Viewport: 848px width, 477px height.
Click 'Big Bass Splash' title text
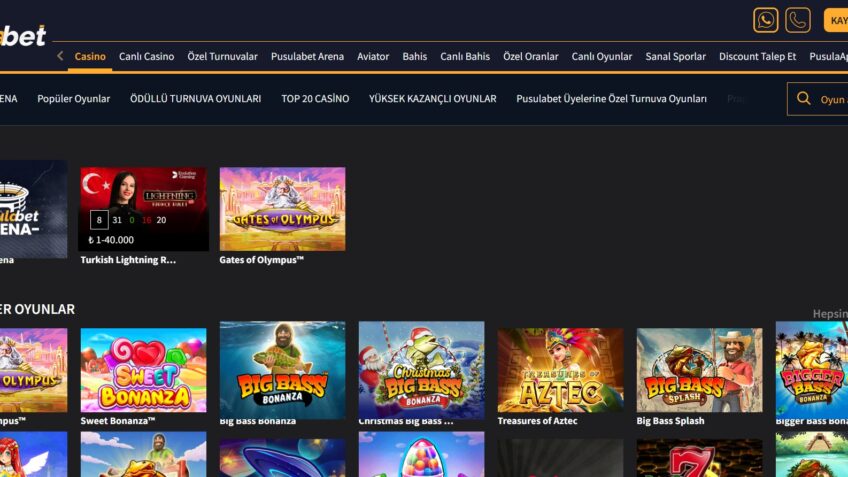pos(670,420)
